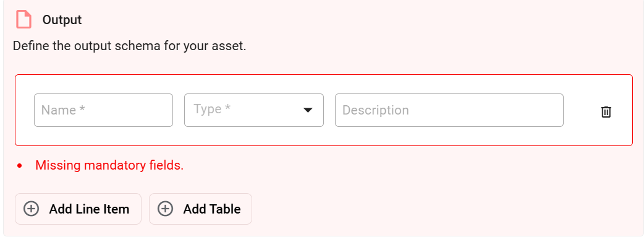Click the trash icon to delete the row

606,111
